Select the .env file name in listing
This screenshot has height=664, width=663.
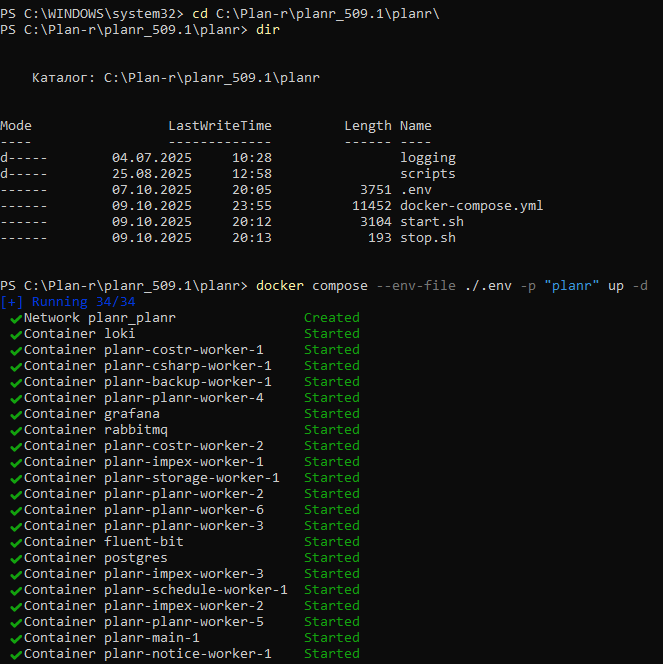point(415,190)
